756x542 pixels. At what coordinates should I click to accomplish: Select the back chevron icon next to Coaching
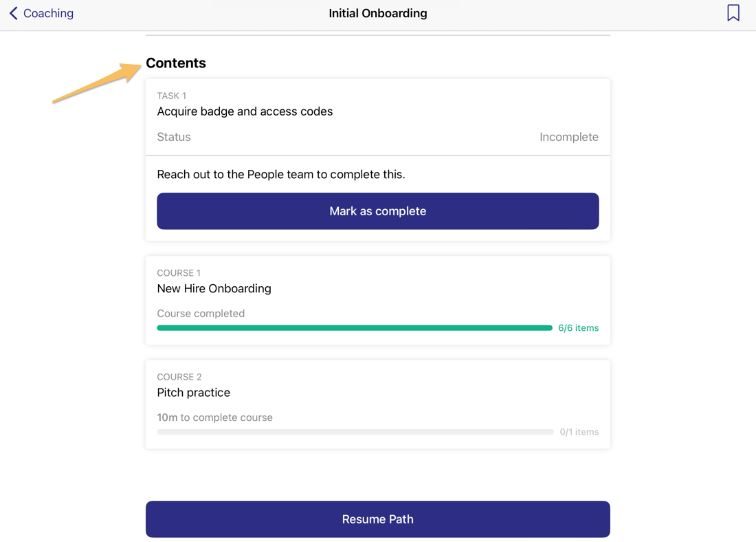14,13
